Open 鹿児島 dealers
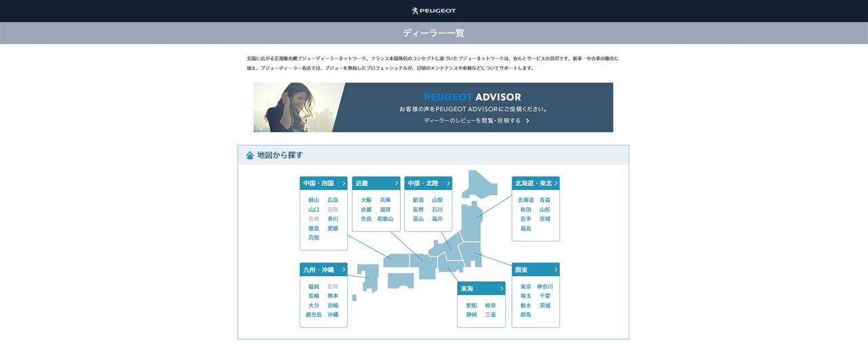This screenshot has width=868, height=344. pyautogui.click(x=313, y=315)
